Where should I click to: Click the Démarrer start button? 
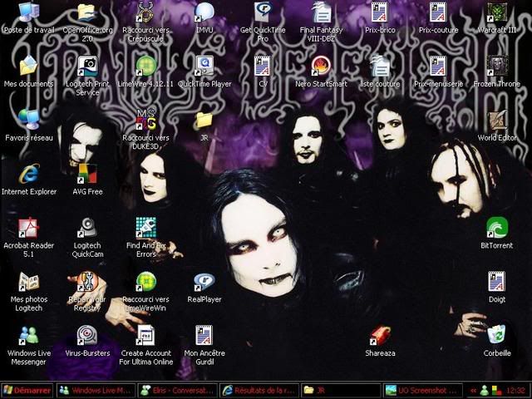27,390
